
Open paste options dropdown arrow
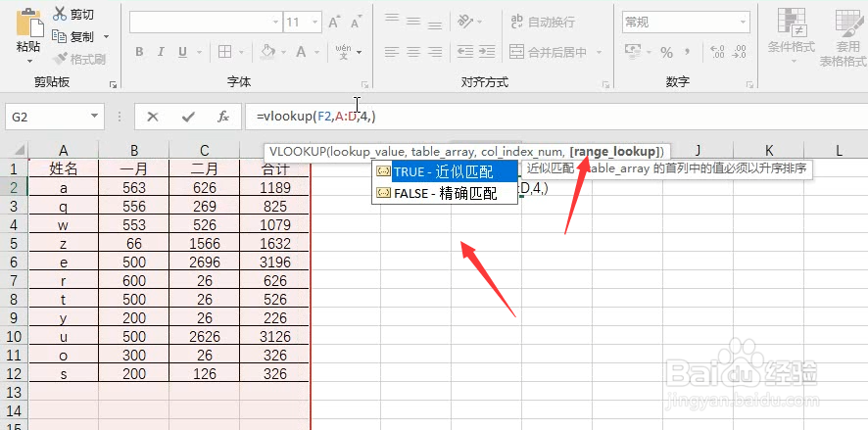(x=29, y=61)
